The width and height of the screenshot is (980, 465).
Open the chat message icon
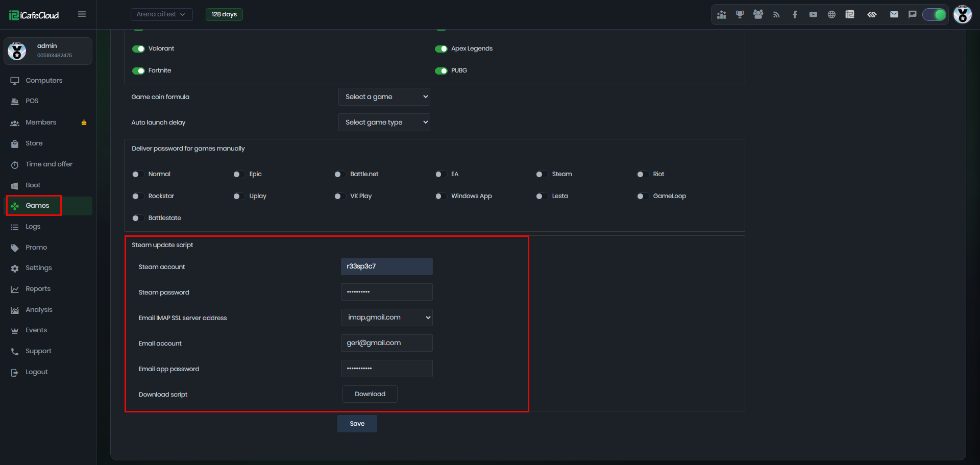(x=912, y=15)
